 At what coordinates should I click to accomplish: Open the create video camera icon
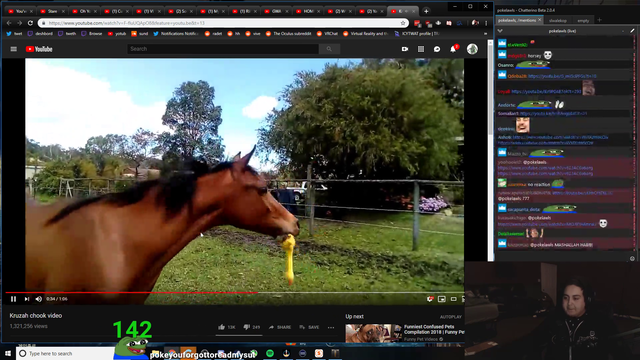point(404,49)
